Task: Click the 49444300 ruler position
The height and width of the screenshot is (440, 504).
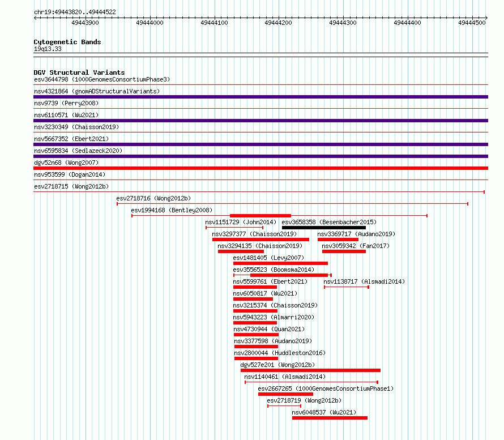Action: [x=343, y=23]
